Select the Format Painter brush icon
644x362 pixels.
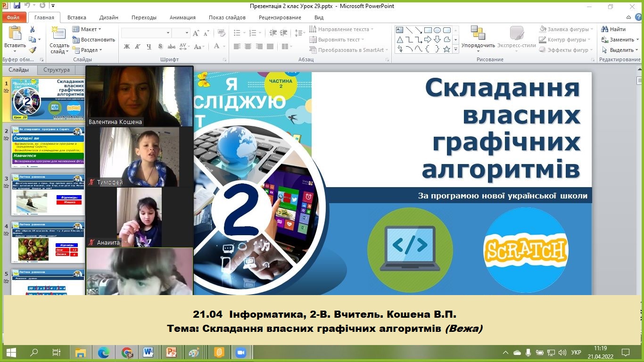click(32, 50)
